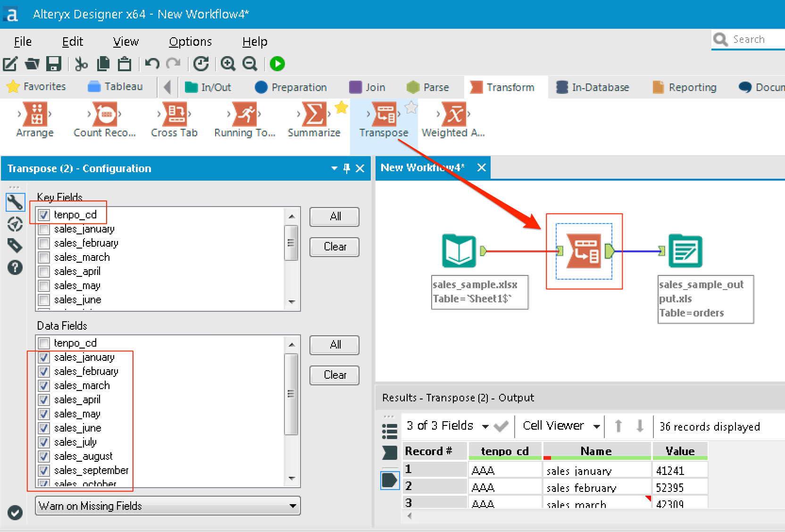Uncheck sales_february in Data Fields
The height and width of the screenshot is (532, 785).
44,372
